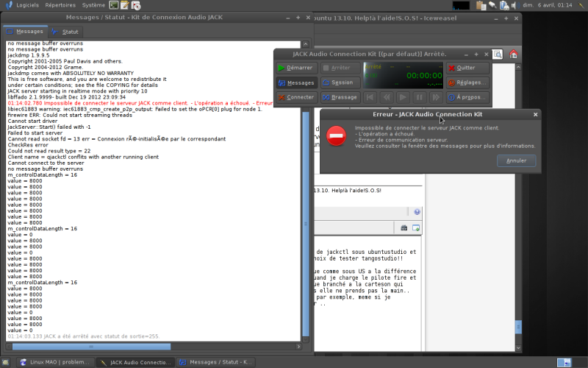Click the Iceweasel home button
The height and width of the screenshot is (368, 588).
[x=513, y=54]
